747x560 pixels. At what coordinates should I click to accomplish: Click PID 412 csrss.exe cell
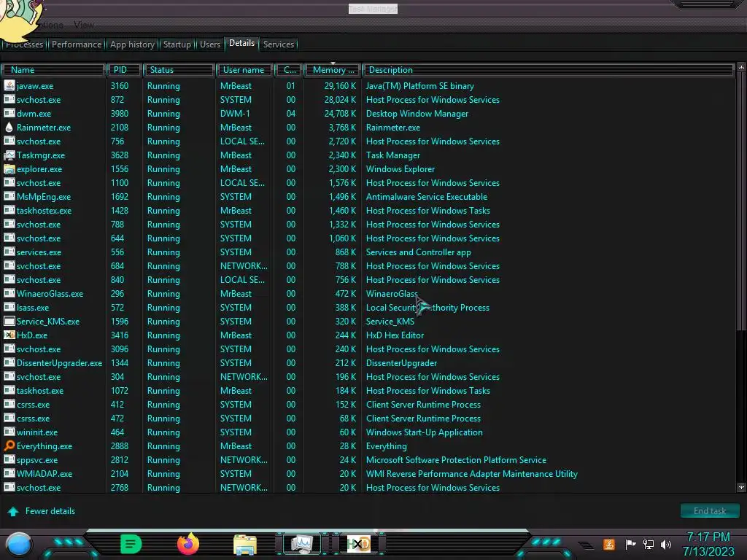coord(117,405)
